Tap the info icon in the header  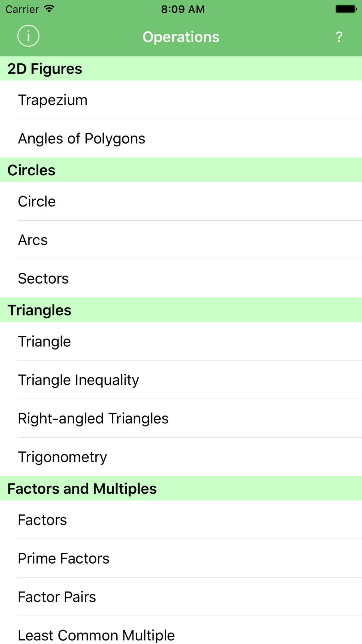28,36
